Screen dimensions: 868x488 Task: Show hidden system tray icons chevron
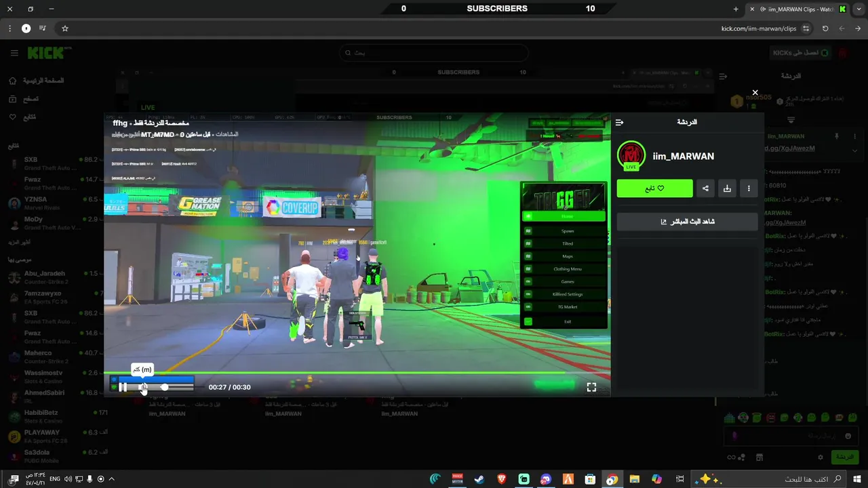(x=112, y=479)
